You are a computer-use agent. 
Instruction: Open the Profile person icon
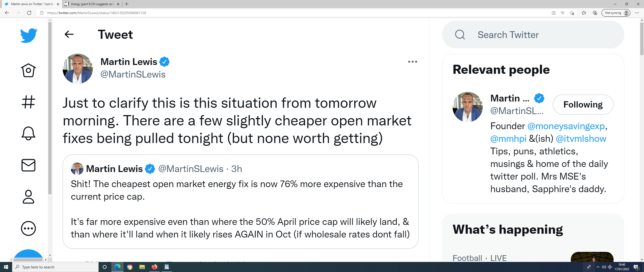click(x=28, y=197)
